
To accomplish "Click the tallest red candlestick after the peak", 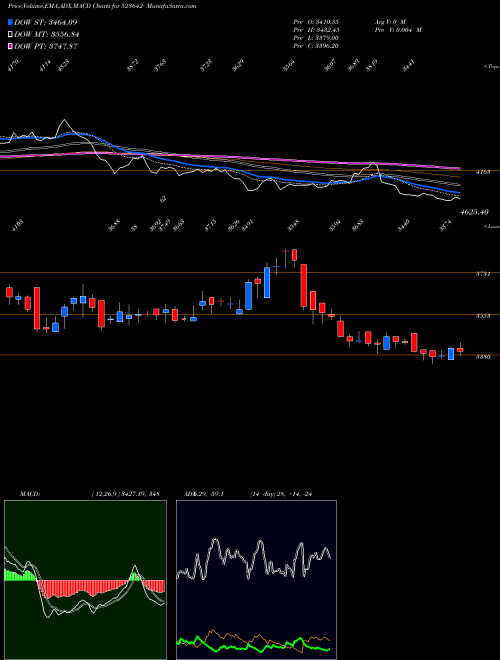I will (304, 285).
